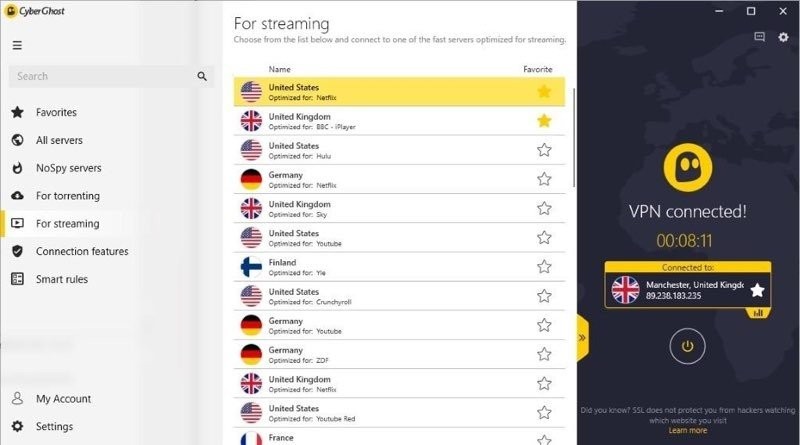This screenshot has height=445, width=800.
Task: Favorite the United Kingdom Sky server
Action: [544, 208]
